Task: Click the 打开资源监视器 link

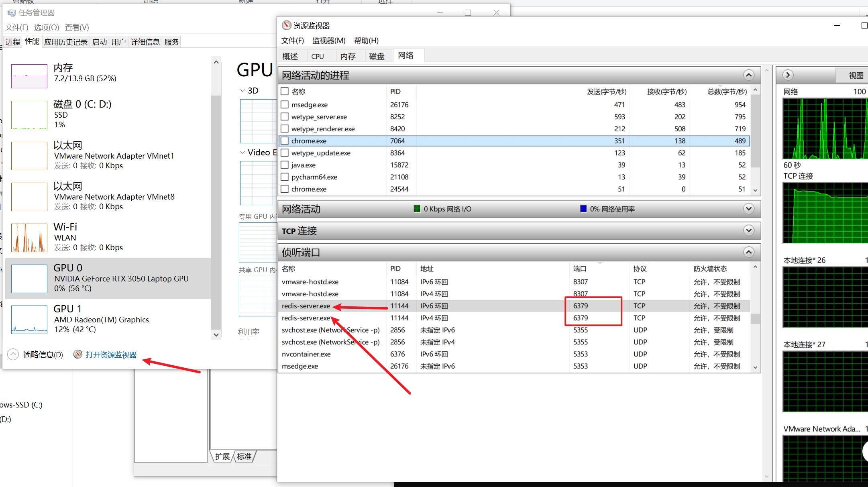Action: [x=111, y=355]
